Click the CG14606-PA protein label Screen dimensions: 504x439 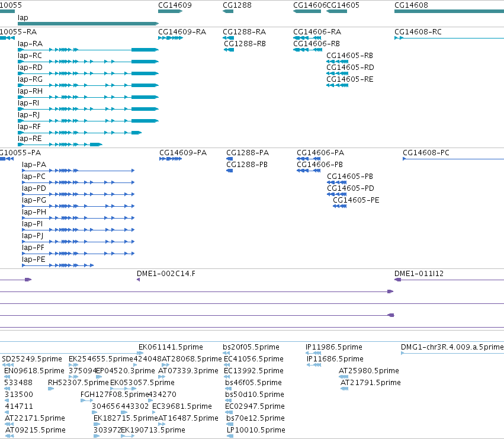tap(320, 153)
